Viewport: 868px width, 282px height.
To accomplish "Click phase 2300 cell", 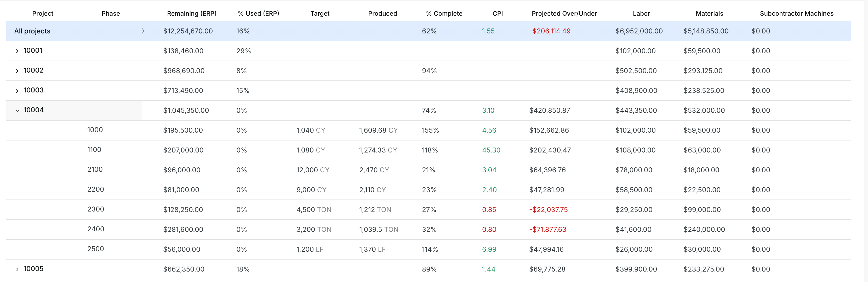I will [x=96, y=209].
